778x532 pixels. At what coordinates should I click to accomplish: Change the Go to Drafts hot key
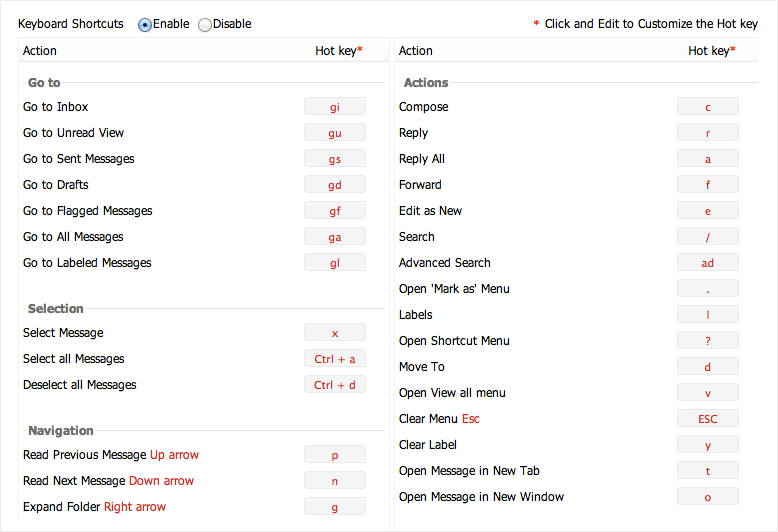[x=335, y=185]
